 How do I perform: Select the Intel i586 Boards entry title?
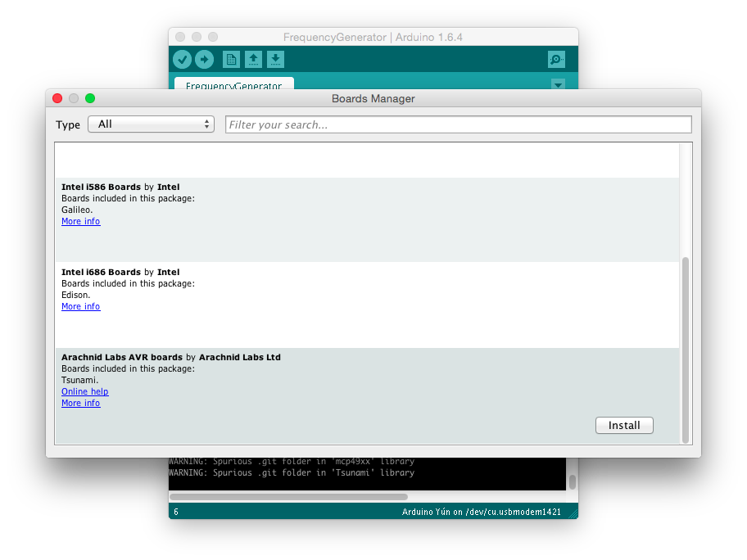120,187
